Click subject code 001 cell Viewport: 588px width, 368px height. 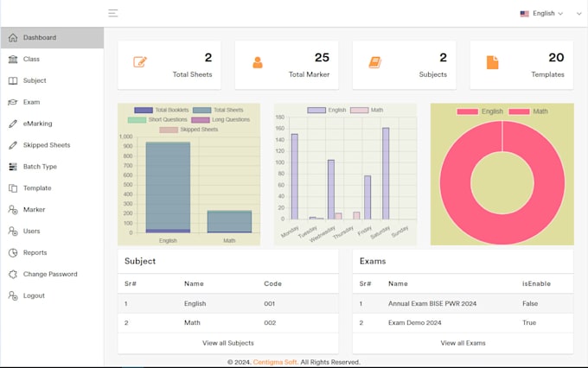tap(269, 303)
